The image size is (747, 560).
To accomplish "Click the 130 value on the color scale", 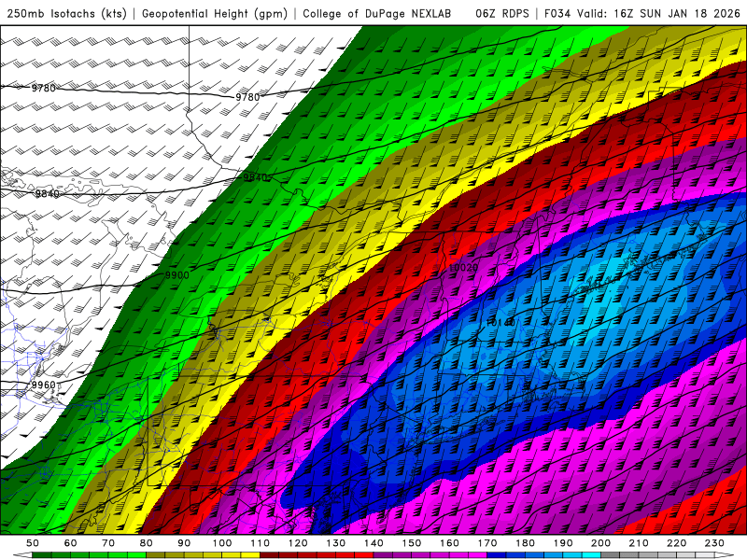I will [335, 543].
